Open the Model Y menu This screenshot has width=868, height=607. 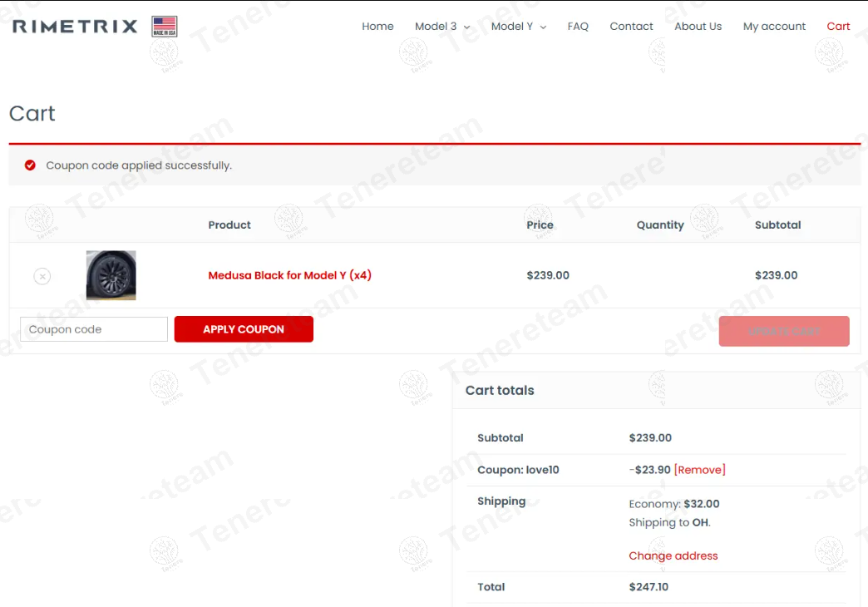pos(512,26)
